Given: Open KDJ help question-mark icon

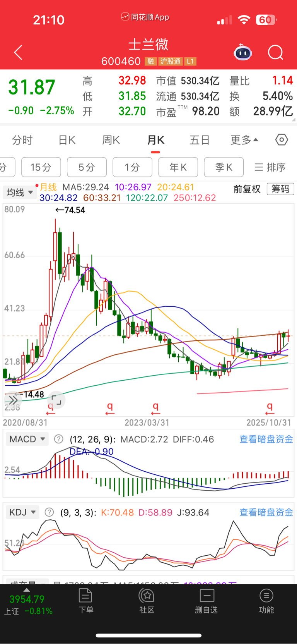Looking at the screenshot, I should click(49, 512).
